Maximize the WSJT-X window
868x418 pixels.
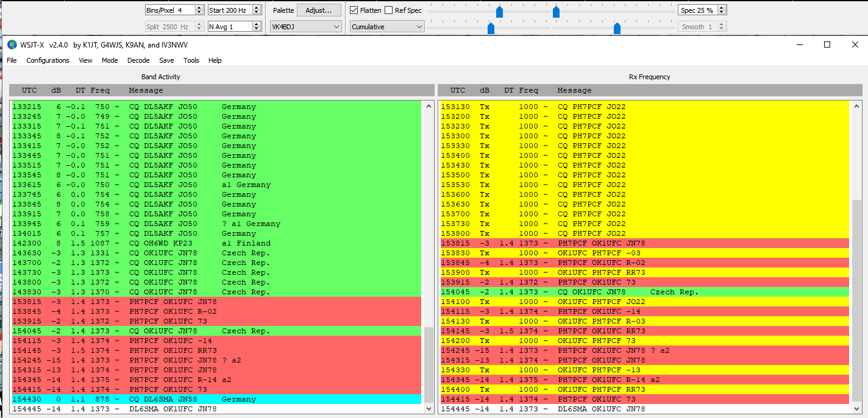point(827,44)
